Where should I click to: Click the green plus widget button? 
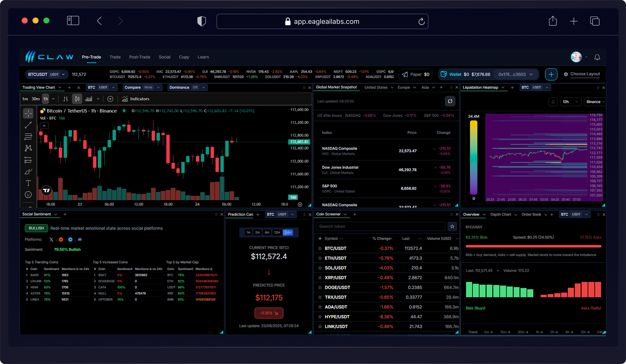click(551, 74)
